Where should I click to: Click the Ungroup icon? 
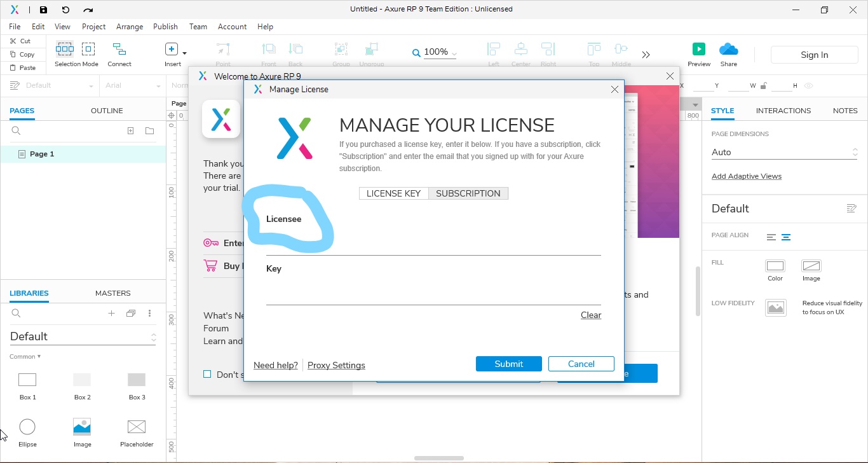tap(371, 49)
